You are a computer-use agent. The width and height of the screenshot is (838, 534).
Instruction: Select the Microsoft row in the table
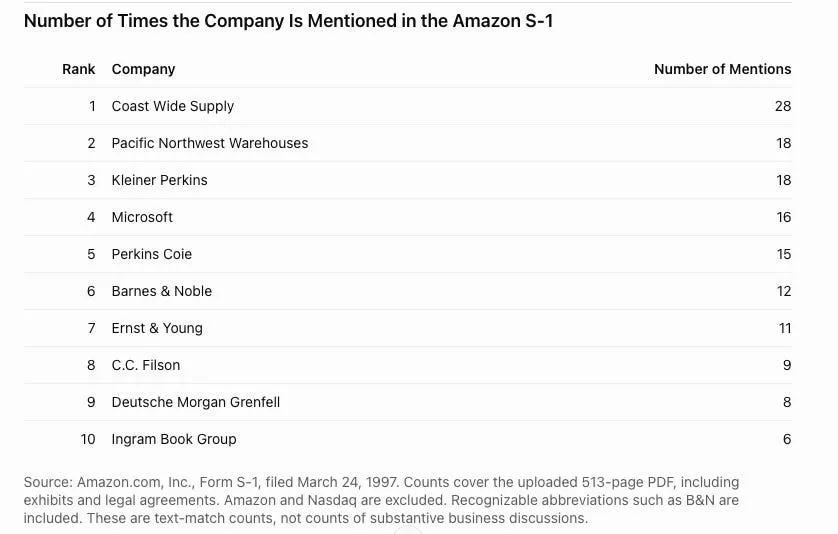408,217
